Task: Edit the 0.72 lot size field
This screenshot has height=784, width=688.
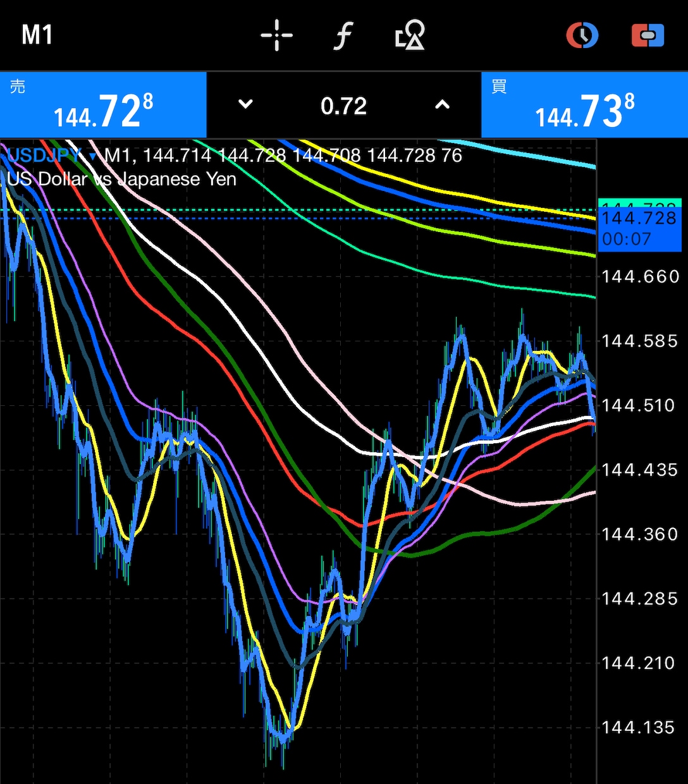Action: 343,106
